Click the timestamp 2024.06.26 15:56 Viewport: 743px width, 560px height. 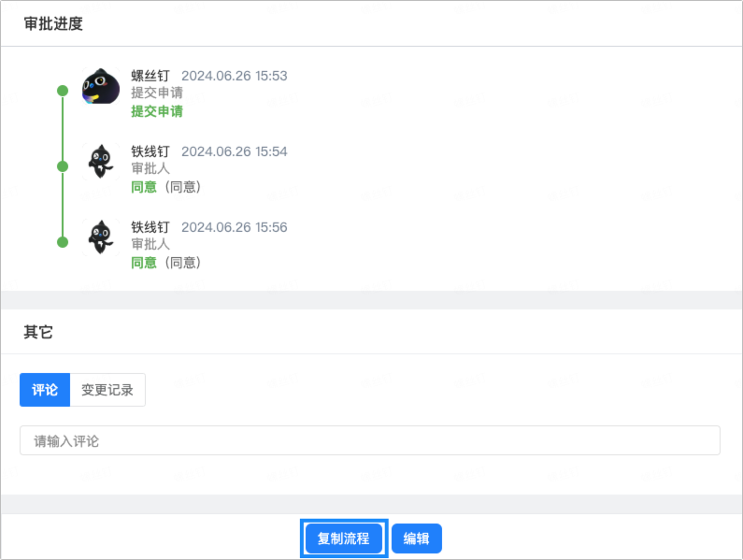point(234,227)
